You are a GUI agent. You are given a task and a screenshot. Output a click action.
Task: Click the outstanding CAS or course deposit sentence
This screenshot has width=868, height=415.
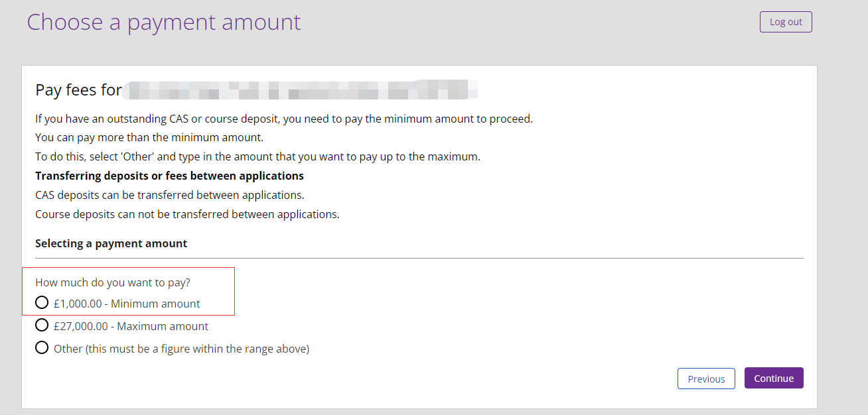point(284,119)
